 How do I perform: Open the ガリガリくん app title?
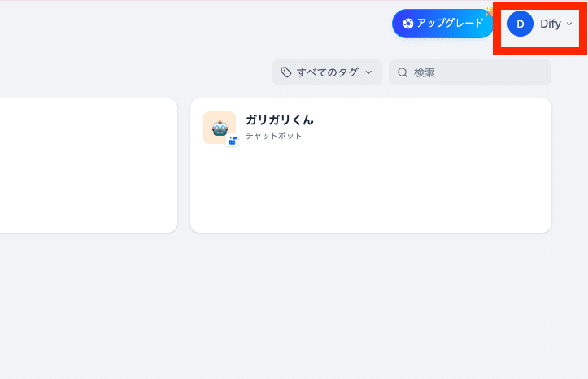[280, 120]
